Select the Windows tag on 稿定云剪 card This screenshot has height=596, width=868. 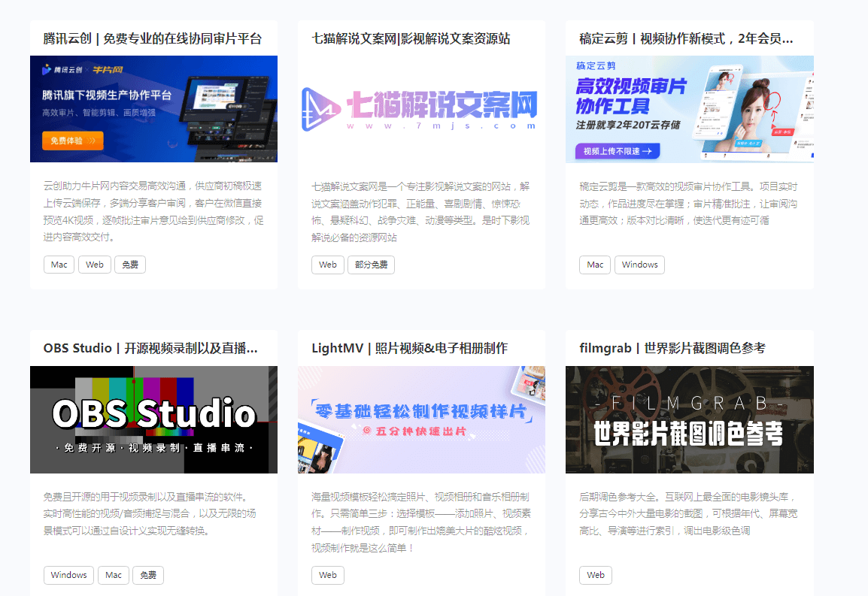point(639,265)
